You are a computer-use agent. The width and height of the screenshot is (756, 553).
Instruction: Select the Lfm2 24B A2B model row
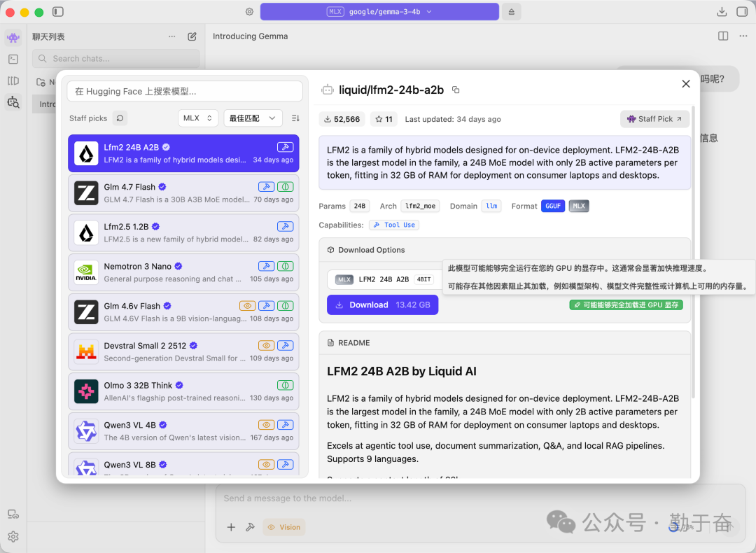tap(183, 153)
